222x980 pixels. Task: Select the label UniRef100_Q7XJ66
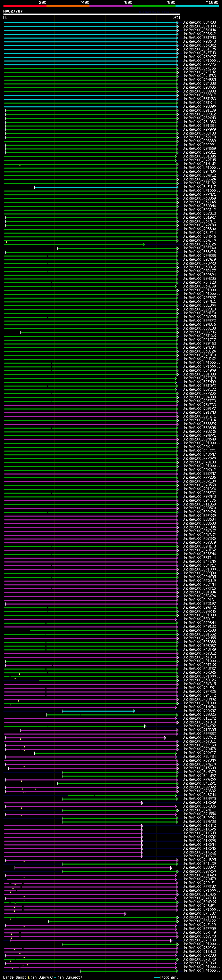[199, 68]
